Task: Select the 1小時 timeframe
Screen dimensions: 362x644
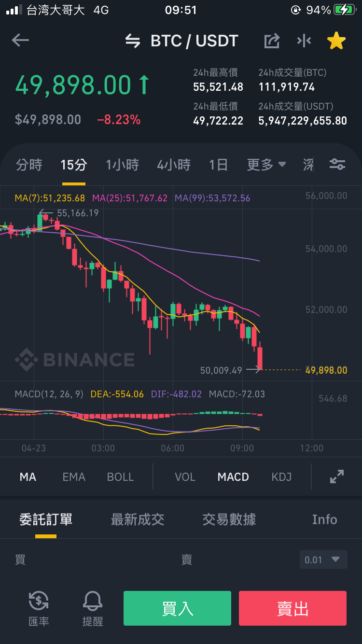Action: (x=122, y=165)
